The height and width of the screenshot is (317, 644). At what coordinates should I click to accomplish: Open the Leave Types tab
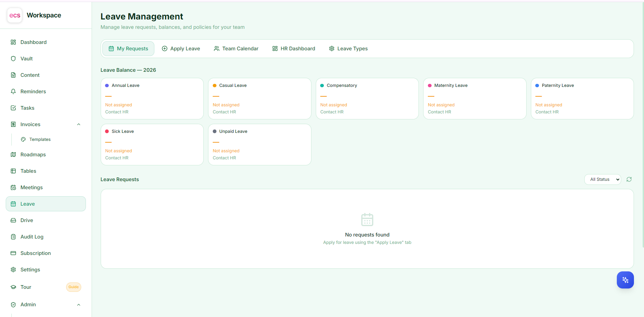click(x=348, y=49)
